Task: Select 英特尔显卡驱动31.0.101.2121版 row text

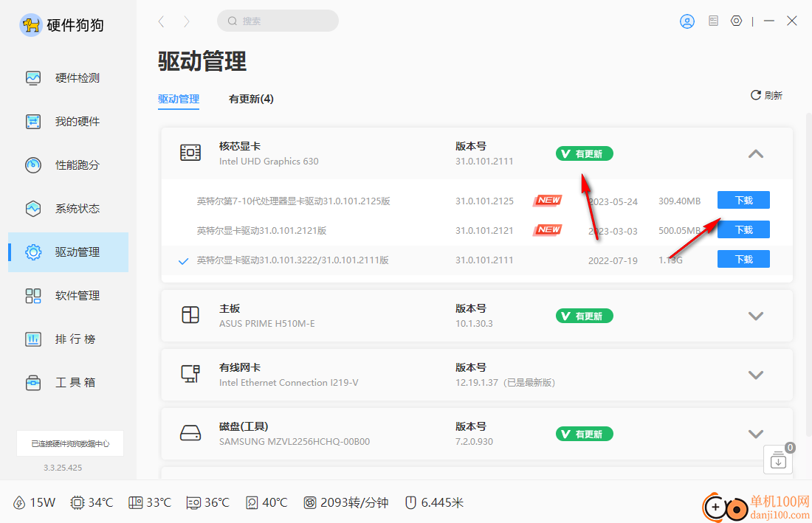Action: tap(261, 230)
